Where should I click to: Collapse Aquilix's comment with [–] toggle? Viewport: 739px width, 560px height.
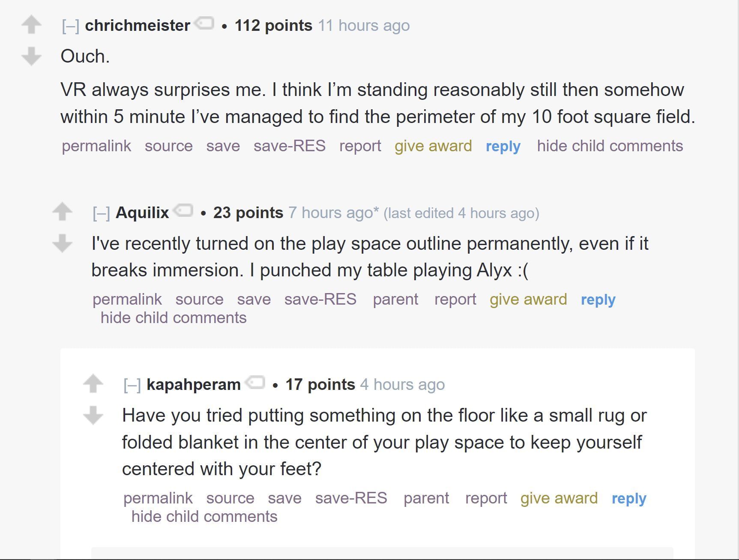[x=101, y=213]
